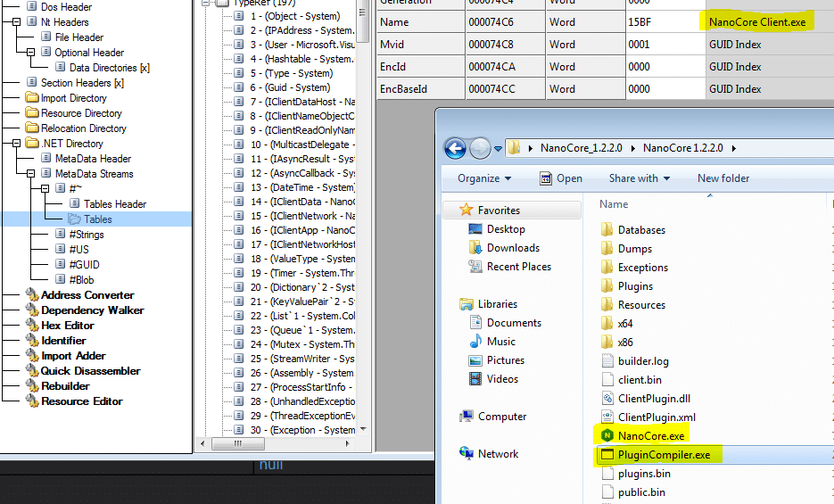This screenshot has width=834, height=504.
Task: Select File Header item
Action: [79, 37]
